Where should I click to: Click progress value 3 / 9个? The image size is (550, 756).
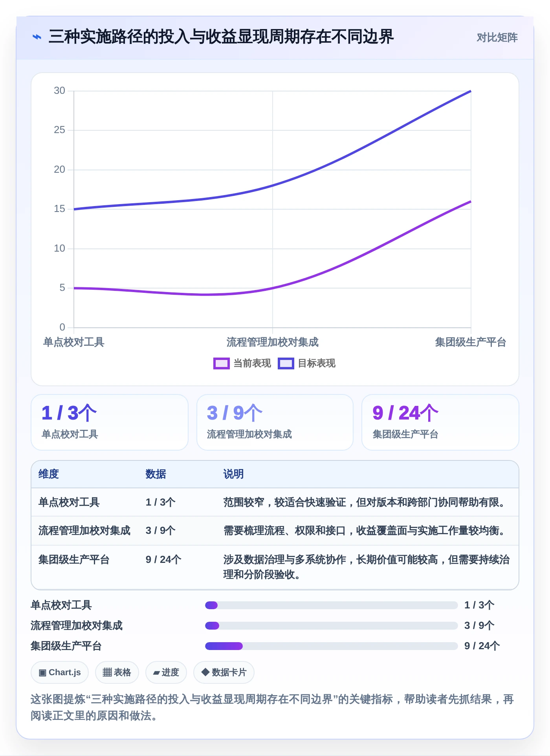tap(479, 626)
